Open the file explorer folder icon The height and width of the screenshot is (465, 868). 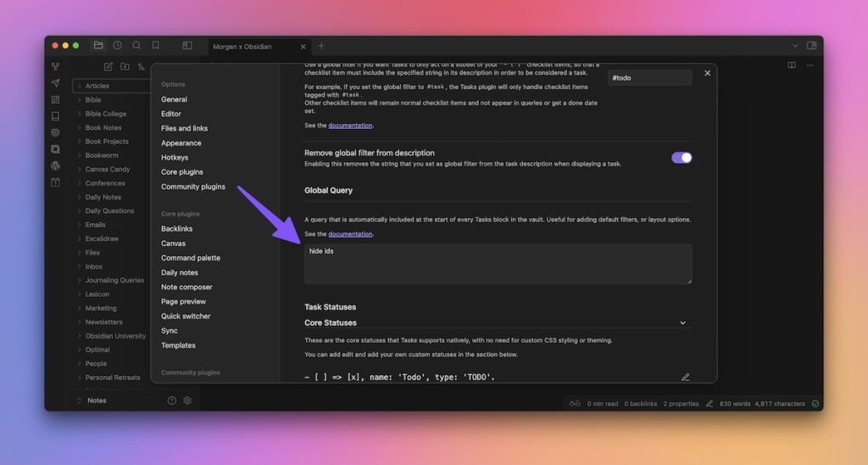pos(98,46)
